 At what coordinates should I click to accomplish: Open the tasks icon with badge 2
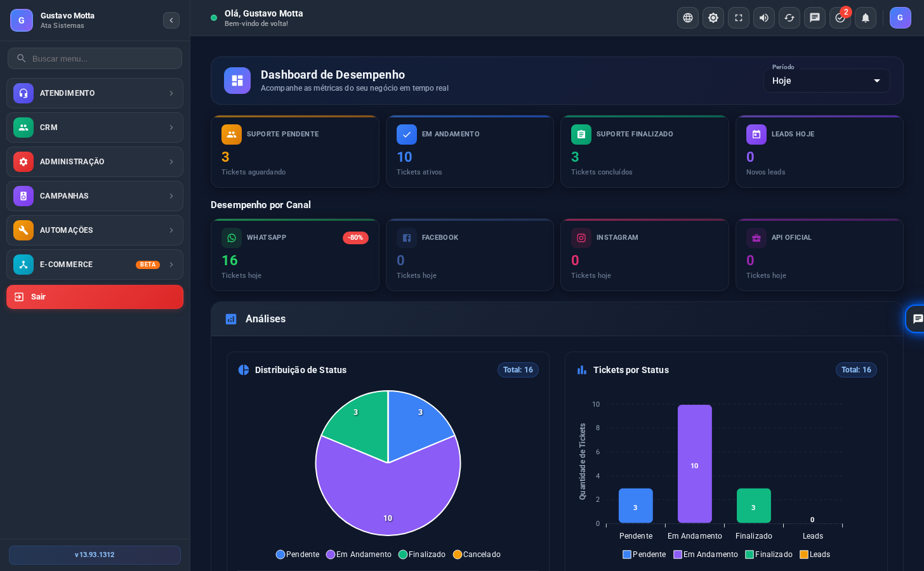tap(840, 18)
